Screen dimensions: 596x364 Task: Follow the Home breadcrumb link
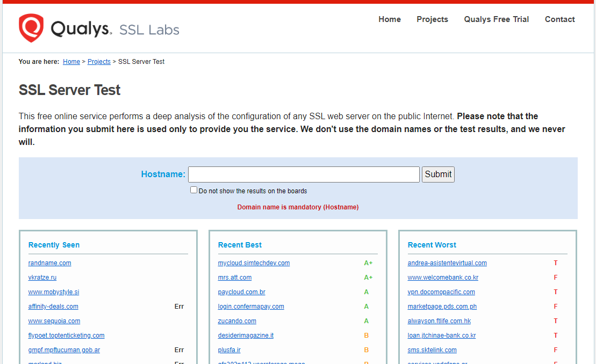click(x=71, y=62)
